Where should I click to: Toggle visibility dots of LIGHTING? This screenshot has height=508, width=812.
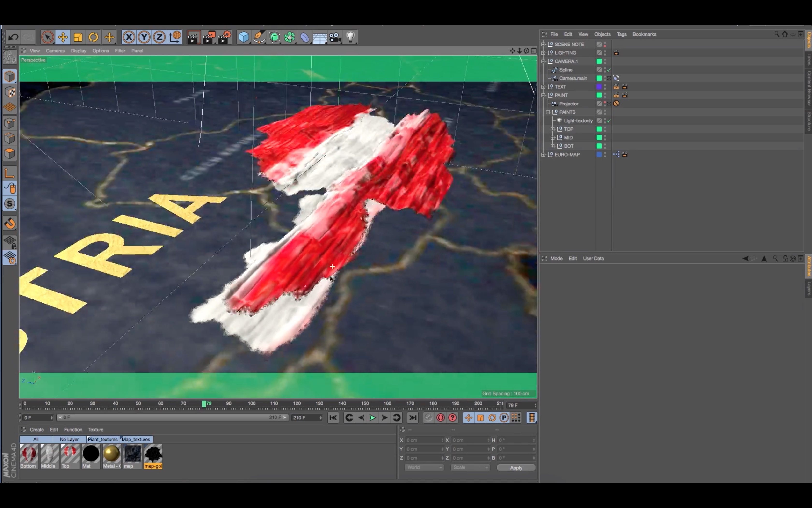tap(605, 53)
